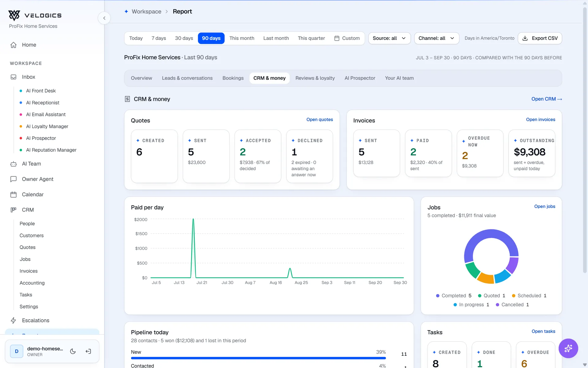Screen dimensions: 588x368
Task: Click the Calendar icon in the sidebar
Action: pos(13,194)
